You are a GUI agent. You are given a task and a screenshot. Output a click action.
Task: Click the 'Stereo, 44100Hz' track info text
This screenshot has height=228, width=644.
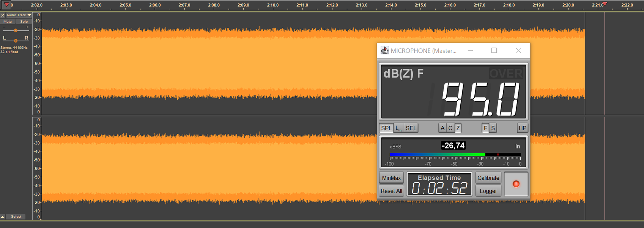14,48
